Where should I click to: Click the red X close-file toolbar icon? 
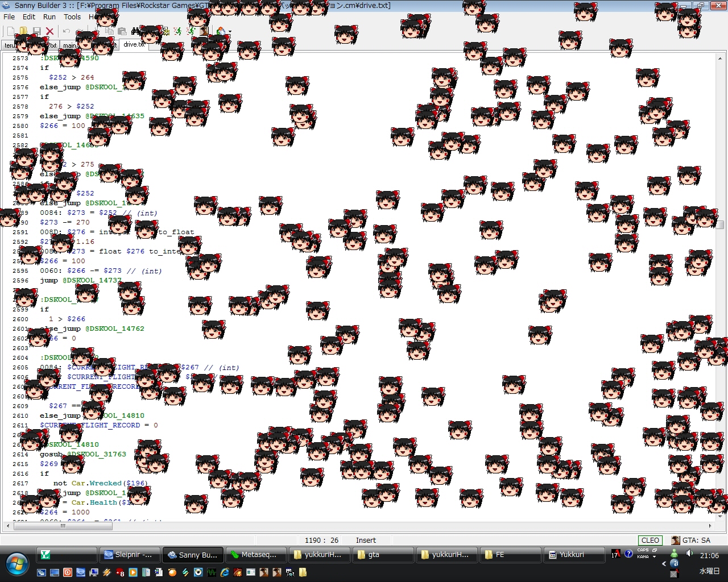(x=49, y=31)
